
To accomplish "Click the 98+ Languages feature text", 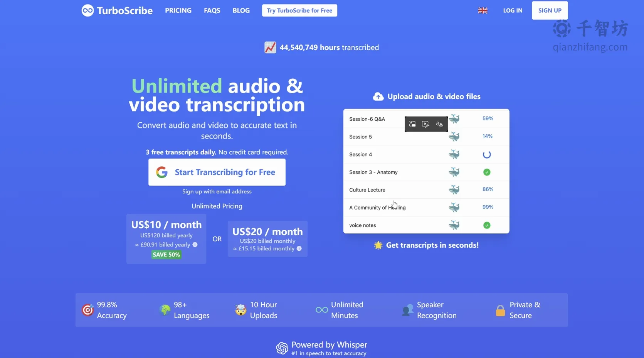I will (x=192, y=310).
